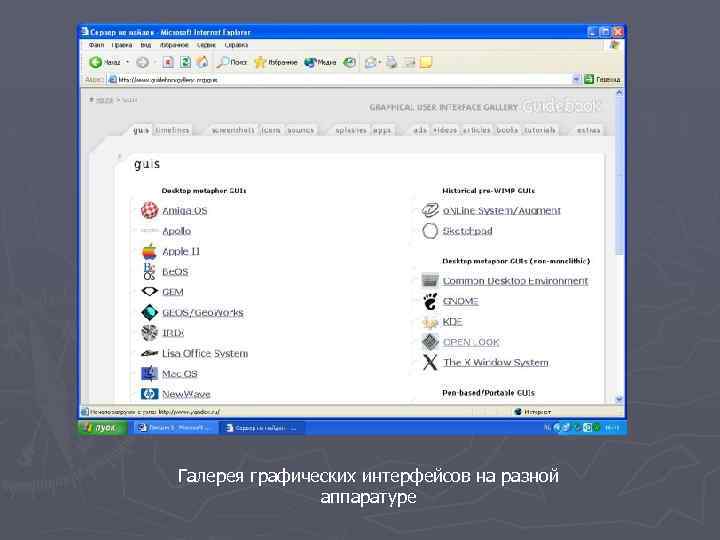The image size is (720, 540).
Task: Open the Common Desktop Environment link
Action: [515, 281]
